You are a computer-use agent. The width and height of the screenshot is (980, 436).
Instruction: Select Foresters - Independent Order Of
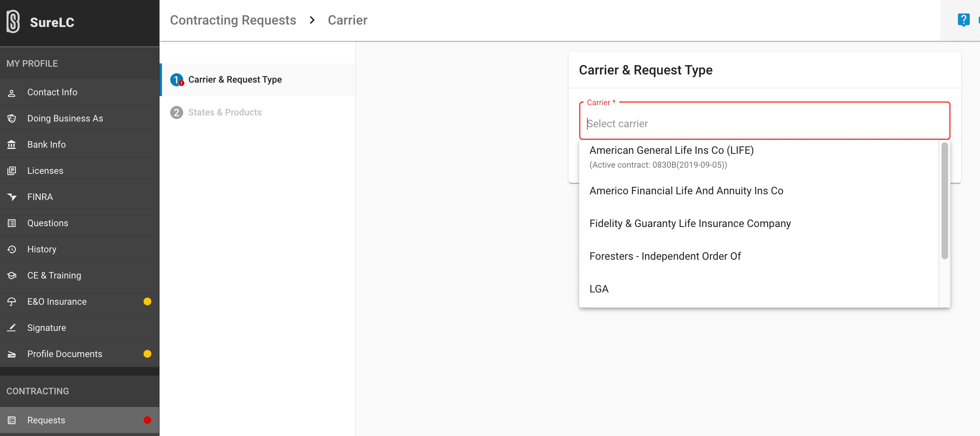pos(665,256)
